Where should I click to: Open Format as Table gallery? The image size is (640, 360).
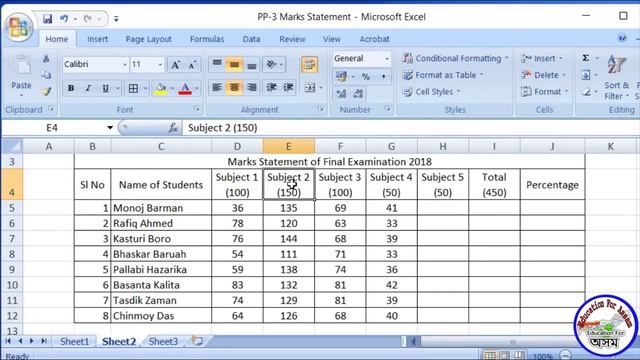coord(443,75)
